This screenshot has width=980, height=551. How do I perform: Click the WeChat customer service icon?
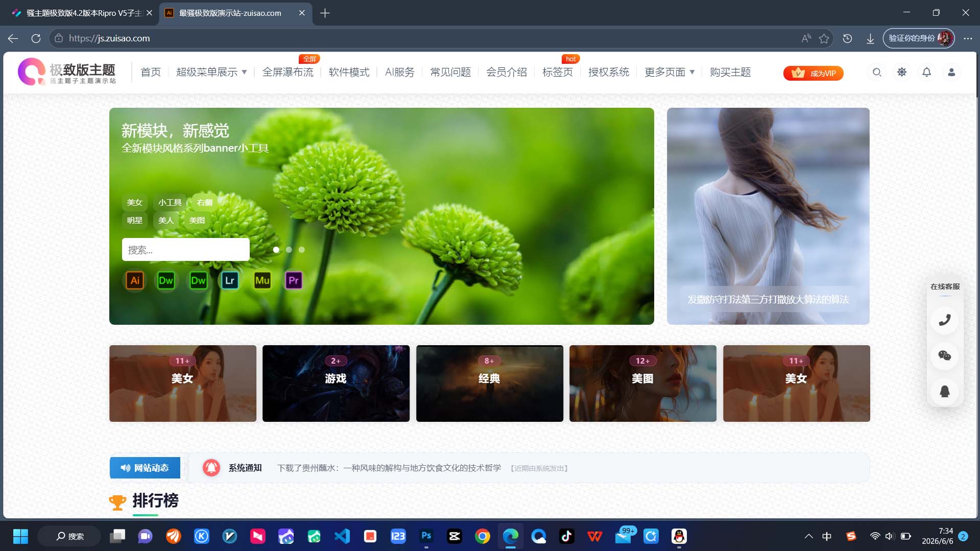point(945,356)
